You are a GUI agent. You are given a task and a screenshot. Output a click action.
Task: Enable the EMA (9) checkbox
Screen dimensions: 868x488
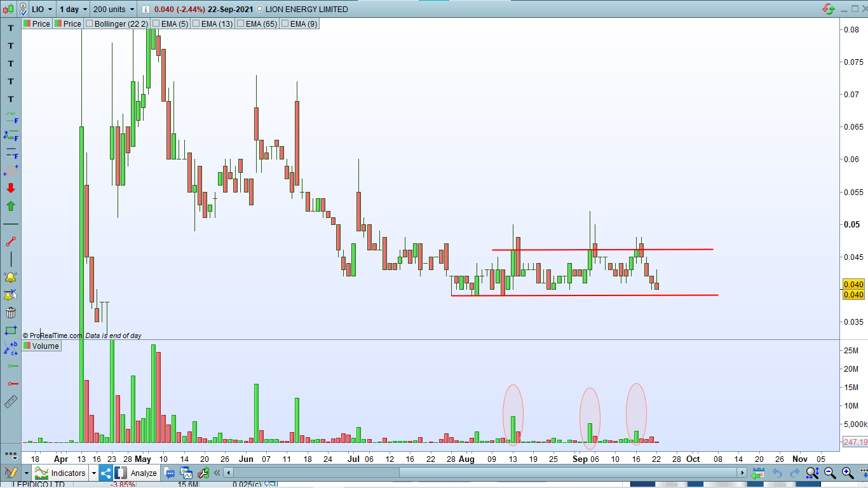[x=285, y=24]
